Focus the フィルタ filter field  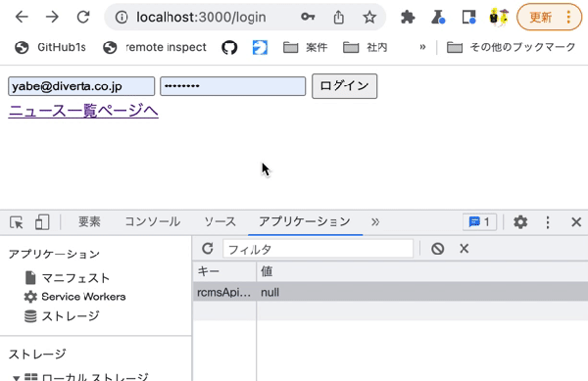[318, 249]
